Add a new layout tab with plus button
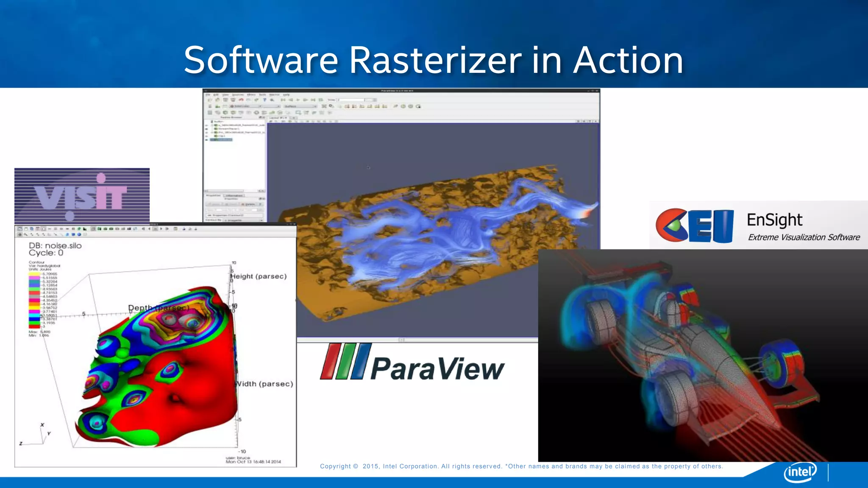 (294, 118)
